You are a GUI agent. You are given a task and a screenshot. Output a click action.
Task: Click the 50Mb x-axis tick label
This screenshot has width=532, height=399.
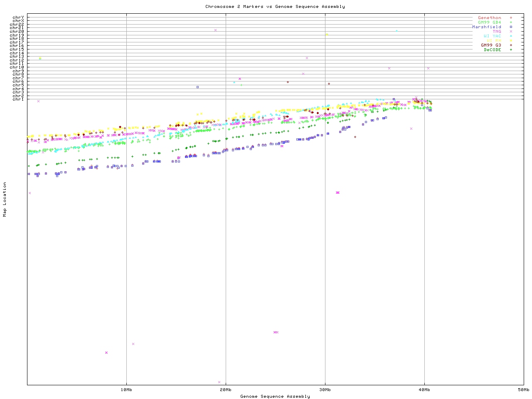[x=523, y=390]
